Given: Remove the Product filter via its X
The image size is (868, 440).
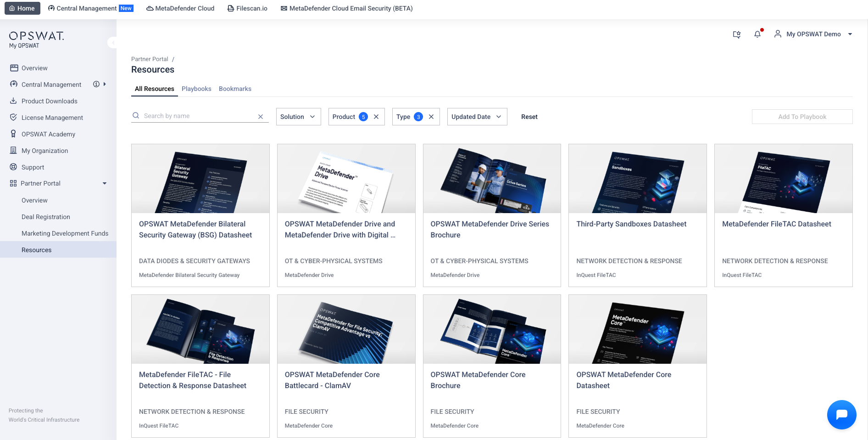Looking at the screenshot, I should pos(376,117).
